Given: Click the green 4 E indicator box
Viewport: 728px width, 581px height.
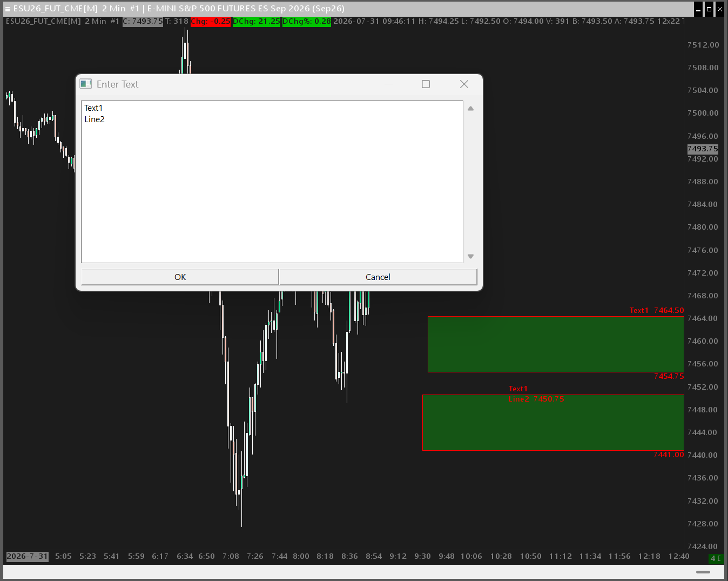Looking at the screenshot, I should [716, 558].
